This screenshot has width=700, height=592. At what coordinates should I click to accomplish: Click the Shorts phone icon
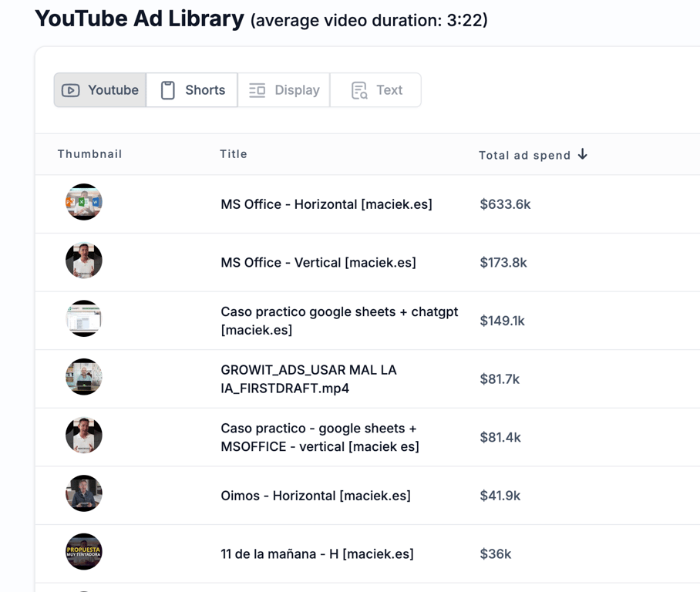tap(168, 90)
